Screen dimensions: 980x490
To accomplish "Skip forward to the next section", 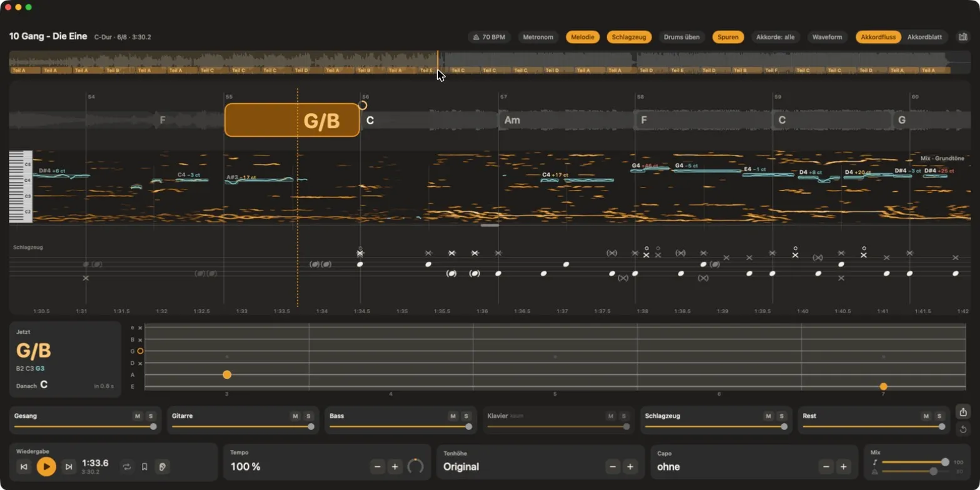I will [x=69, y=467].
